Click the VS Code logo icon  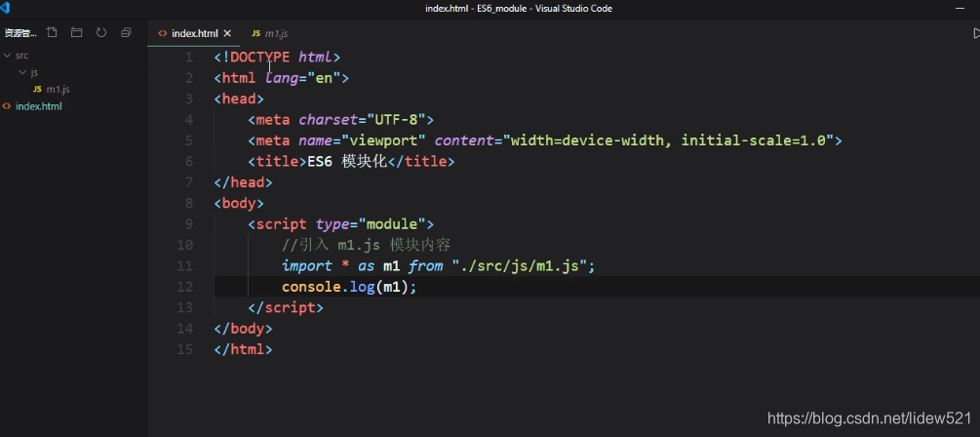click(6, 8)
